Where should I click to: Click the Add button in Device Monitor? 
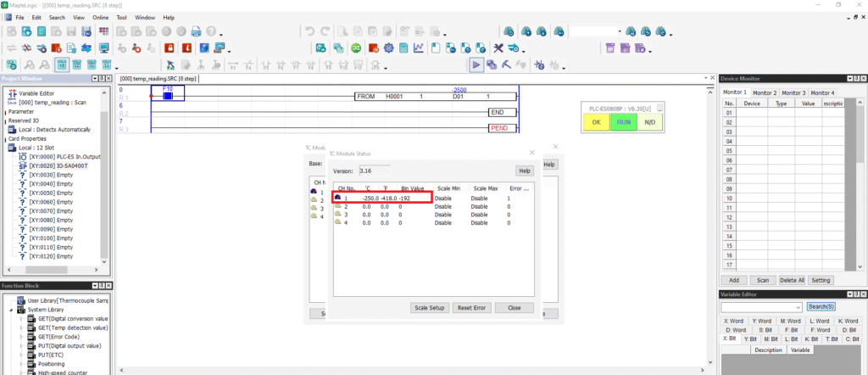(x=734, y=280)
